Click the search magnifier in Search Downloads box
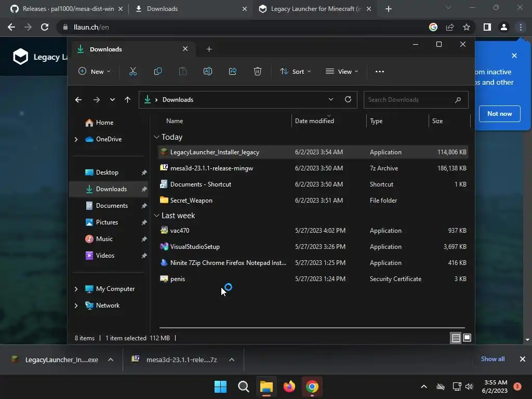 tap(458, 100)
